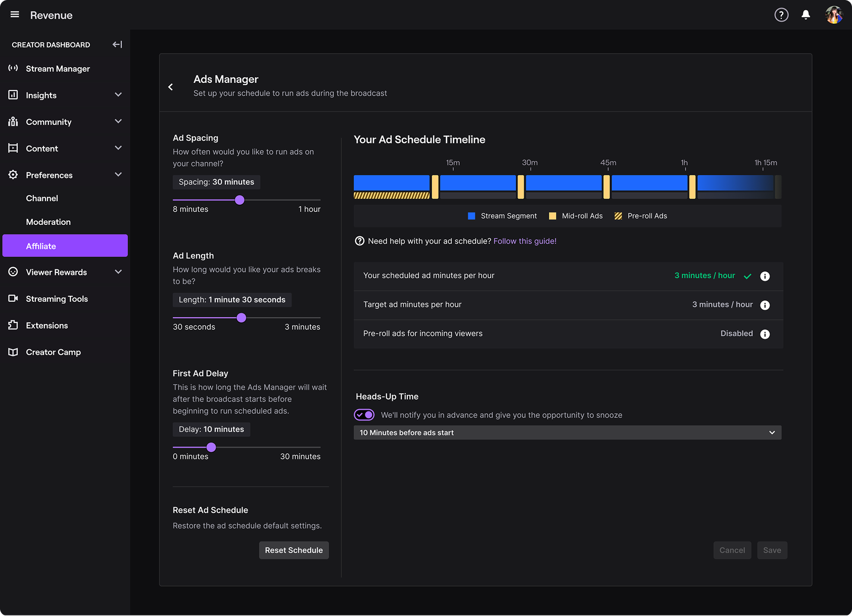Go back using Ads Manager arrow
This screenshot has height=616, width=852.
171,87
